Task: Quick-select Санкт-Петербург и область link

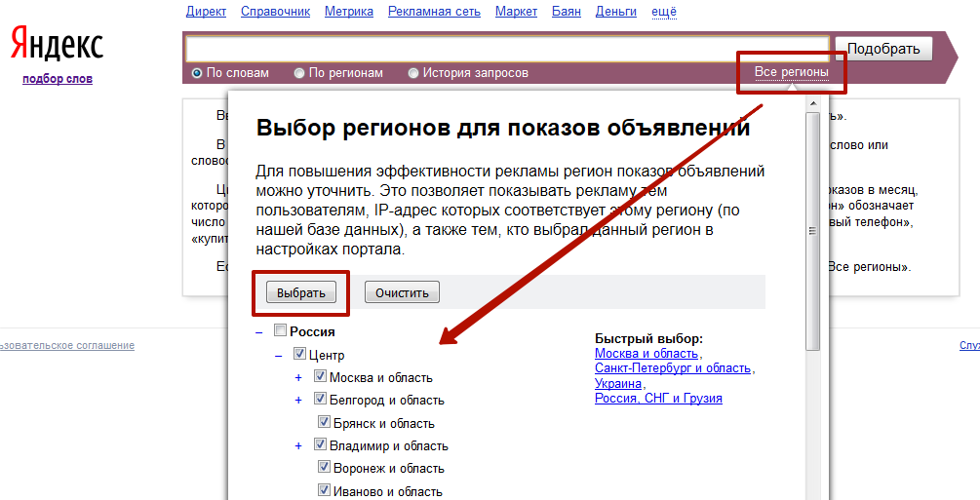Action: tap(673, 368)
